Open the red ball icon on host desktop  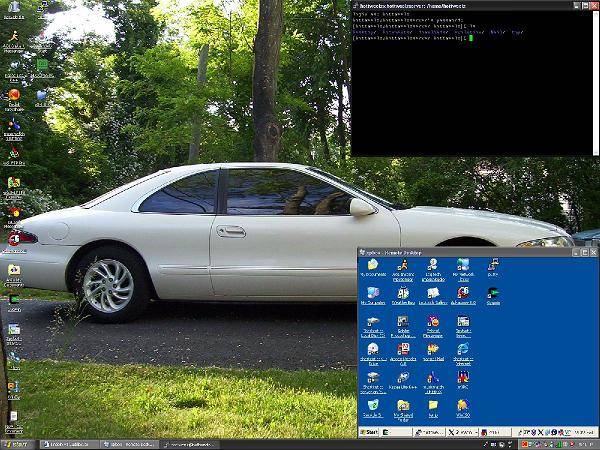(x=14, y=95)
